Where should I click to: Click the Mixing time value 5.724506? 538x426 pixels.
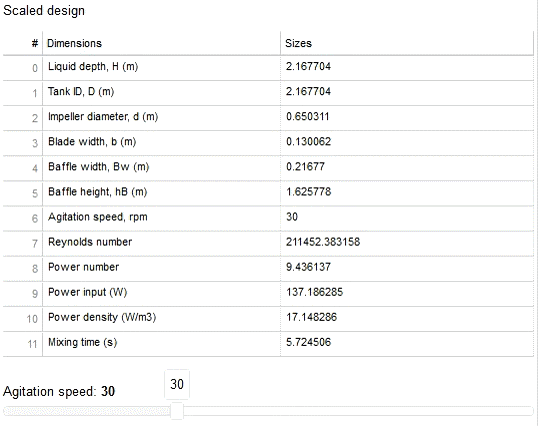[308, 342]
